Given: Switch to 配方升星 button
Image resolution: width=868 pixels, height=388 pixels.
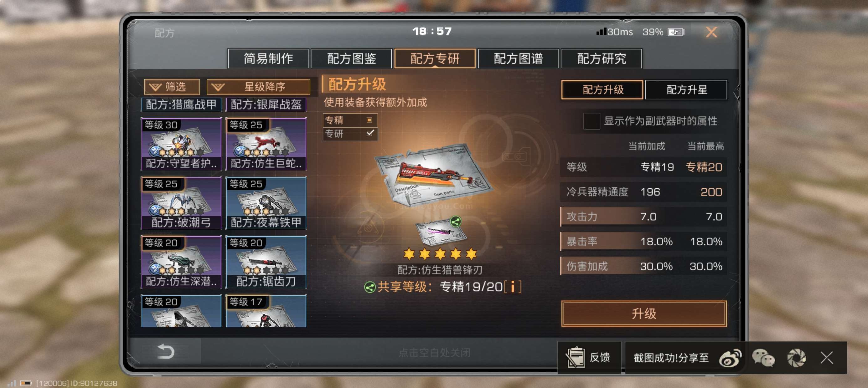Looking at the screenshot, I should (x=686, y=90).
